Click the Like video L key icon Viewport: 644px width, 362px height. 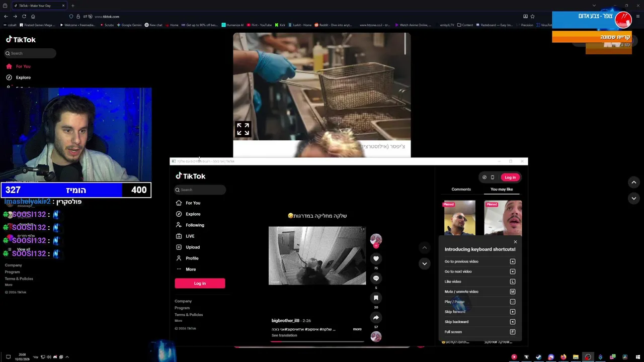(x=513, y=282)
